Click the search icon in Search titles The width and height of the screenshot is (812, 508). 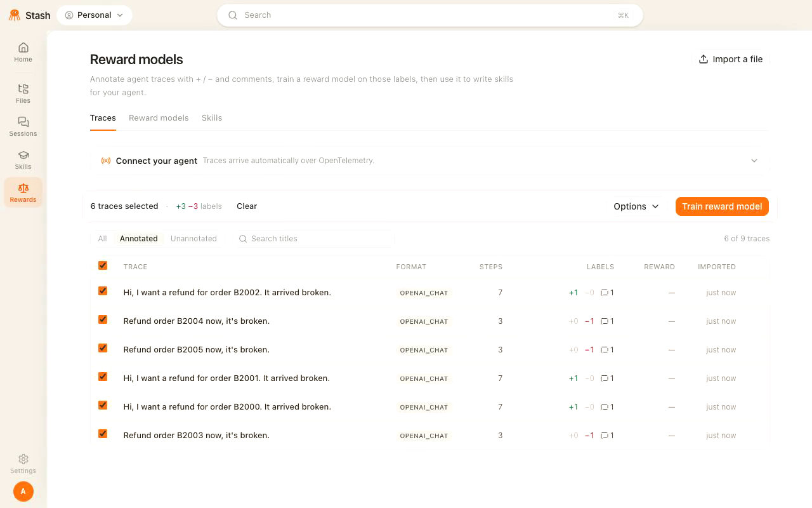point(242,239)
